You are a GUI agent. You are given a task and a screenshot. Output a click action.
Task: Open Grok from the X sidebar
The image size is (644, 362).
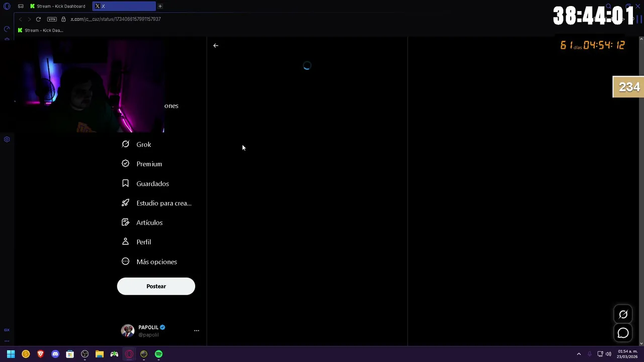136,144
